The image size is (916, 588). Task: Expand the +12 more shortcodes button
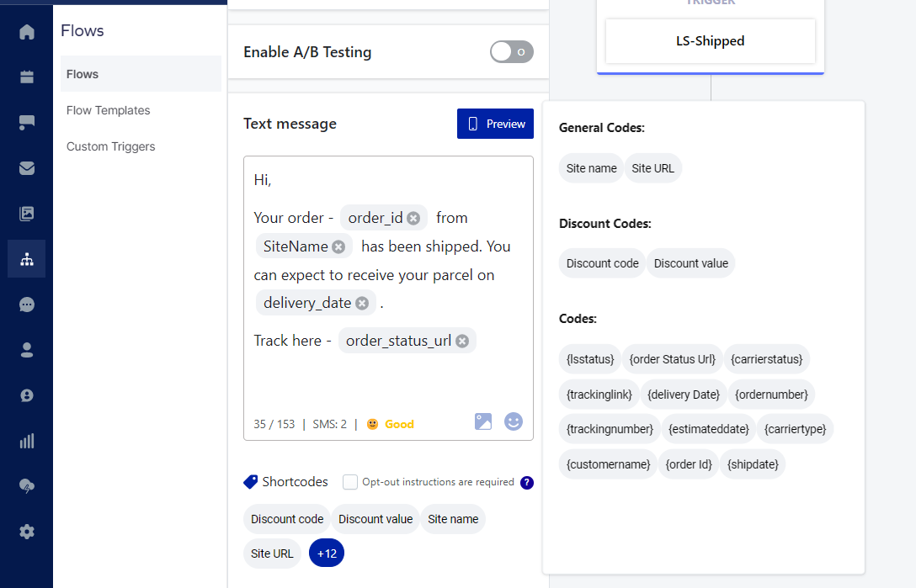pos(327,554)
